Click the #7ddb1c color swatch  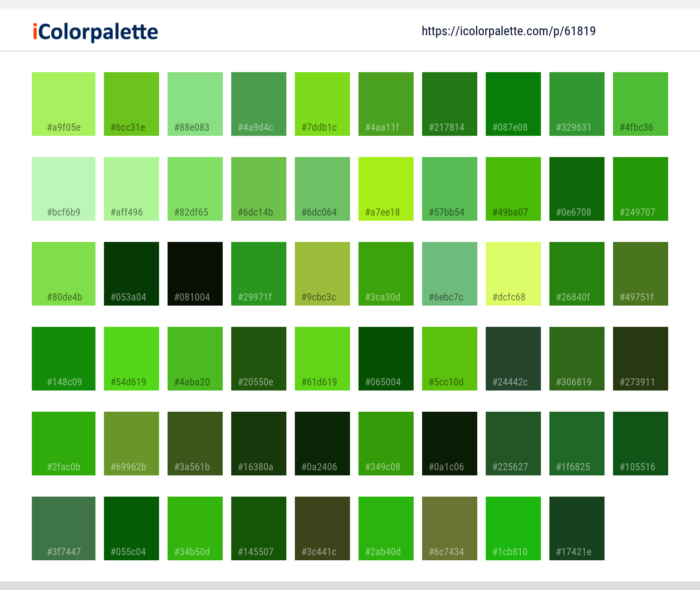pos(322,104)
